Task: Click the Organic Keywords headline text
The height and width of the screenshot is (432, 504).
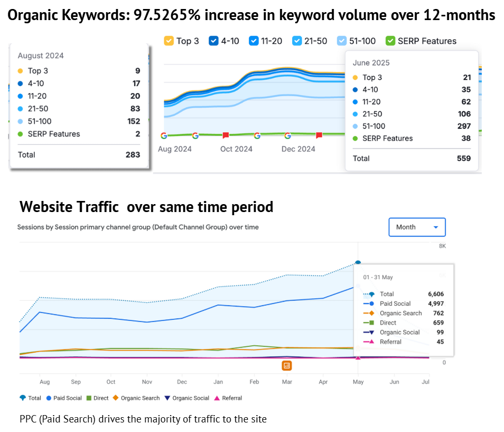Action: tap(251, 15)
